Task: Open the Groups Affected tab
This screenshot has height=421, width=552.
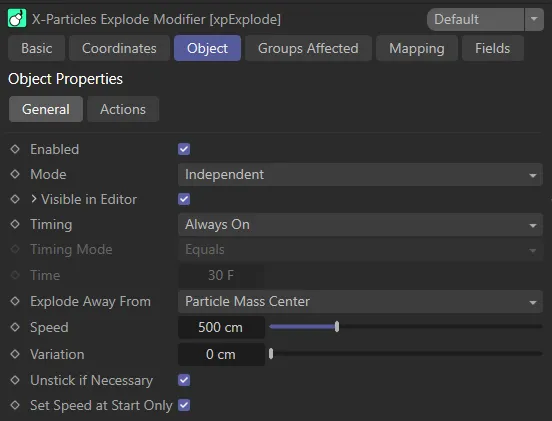Action: [x=308, y=48]
